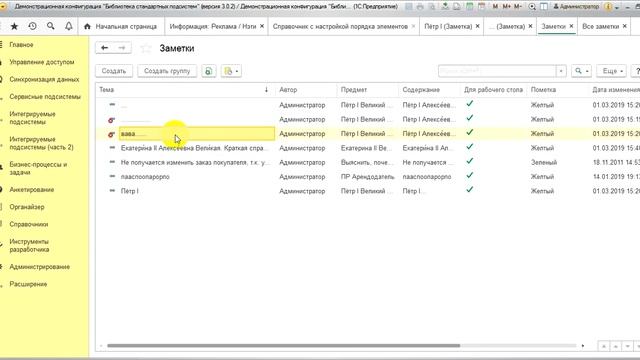Viewport: 640px width, 360px height.
Task: Open Анкетирование section
Action: click(x=31, y=190)
